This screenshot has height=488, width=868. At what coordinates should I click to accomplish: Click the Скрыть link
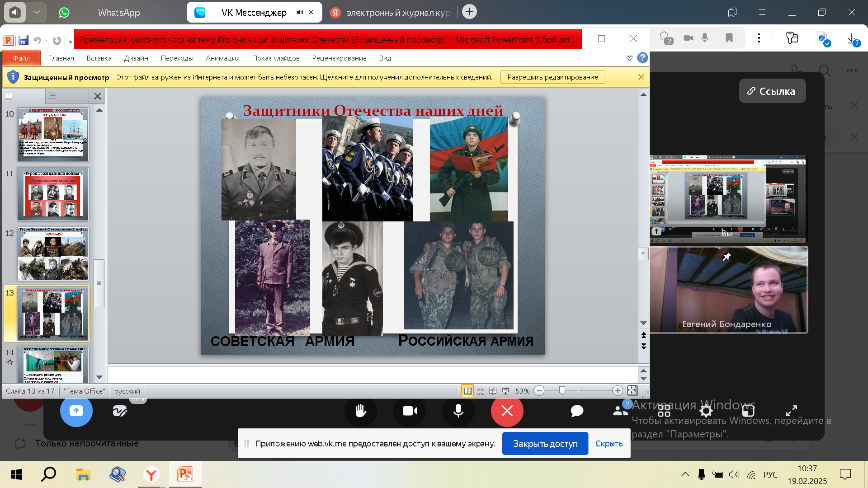click(x=609, y=444)
